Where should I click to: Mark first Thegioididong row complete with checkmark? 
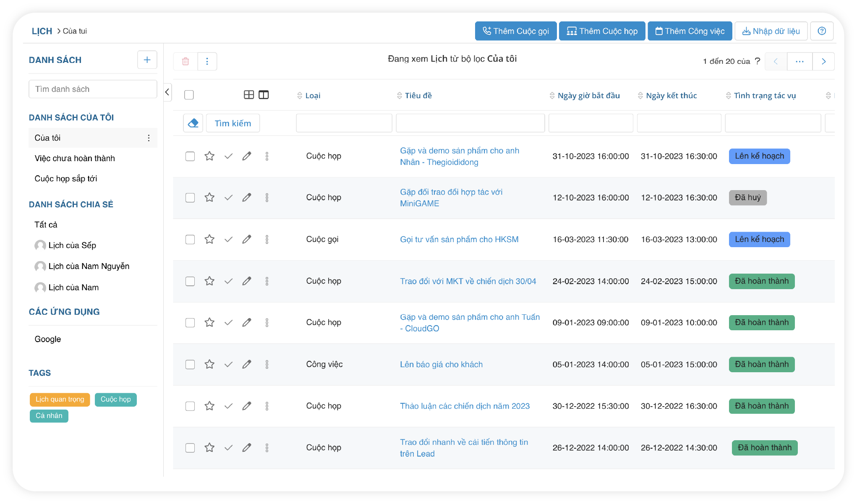coord(228,157)
